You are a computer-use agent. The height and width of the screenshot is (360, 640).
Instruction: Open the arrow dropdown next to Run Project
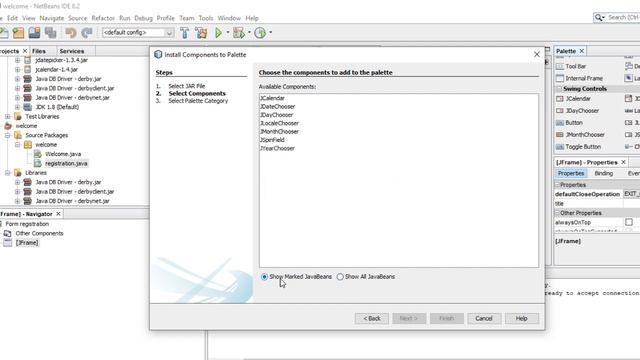tap(228, 33)
